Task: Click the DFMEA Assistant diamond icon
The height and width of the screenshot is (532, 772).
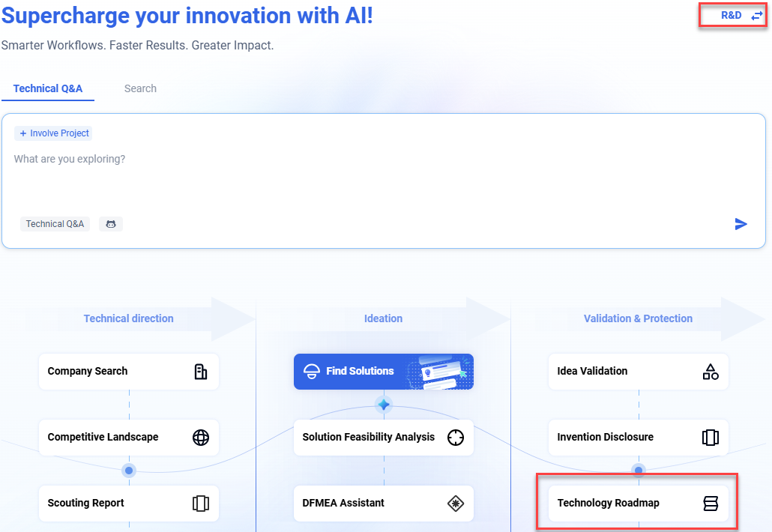Action: tap(455, 504)
